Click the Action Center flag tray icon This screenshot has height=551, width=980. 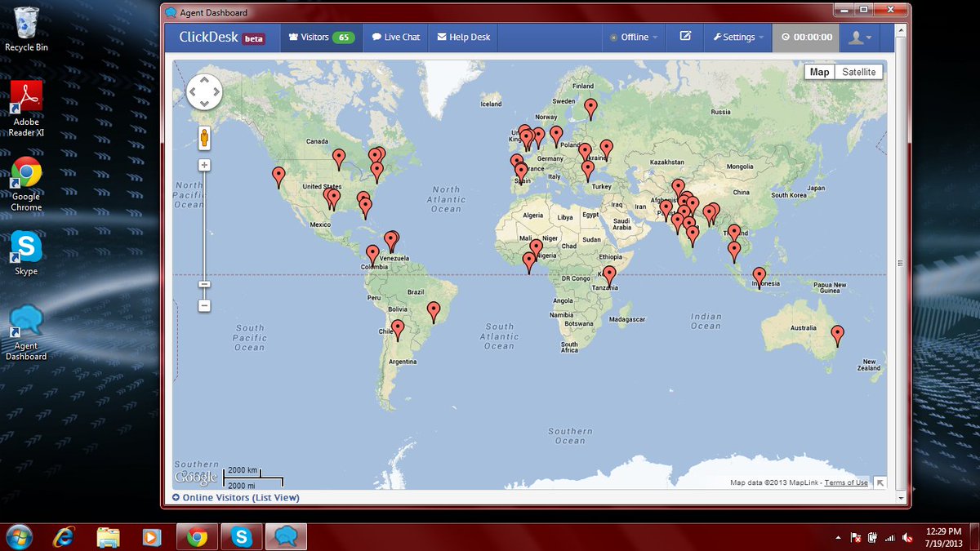click(856, 538)
